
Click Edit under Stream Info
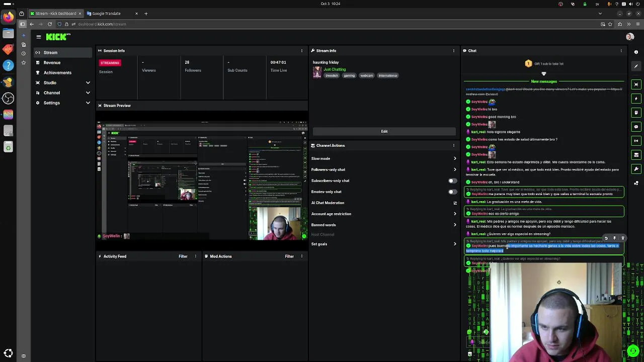click(384, 131)
